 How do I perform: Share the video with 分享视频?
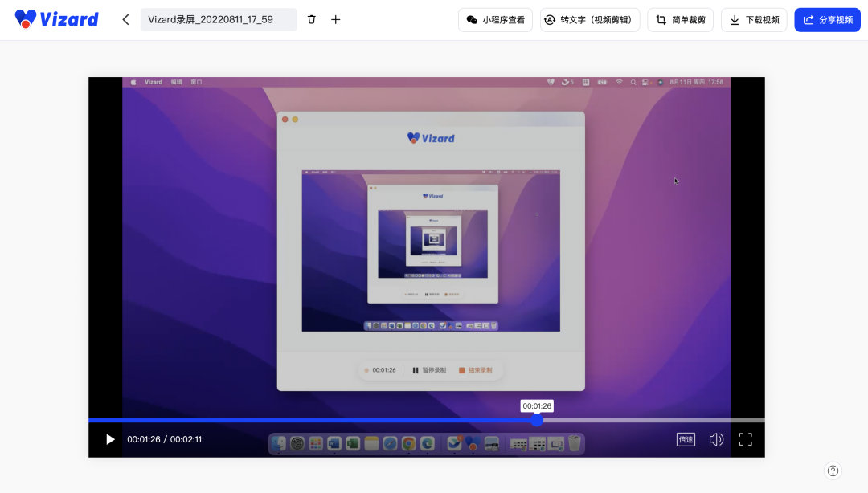[x=827, y=19]
